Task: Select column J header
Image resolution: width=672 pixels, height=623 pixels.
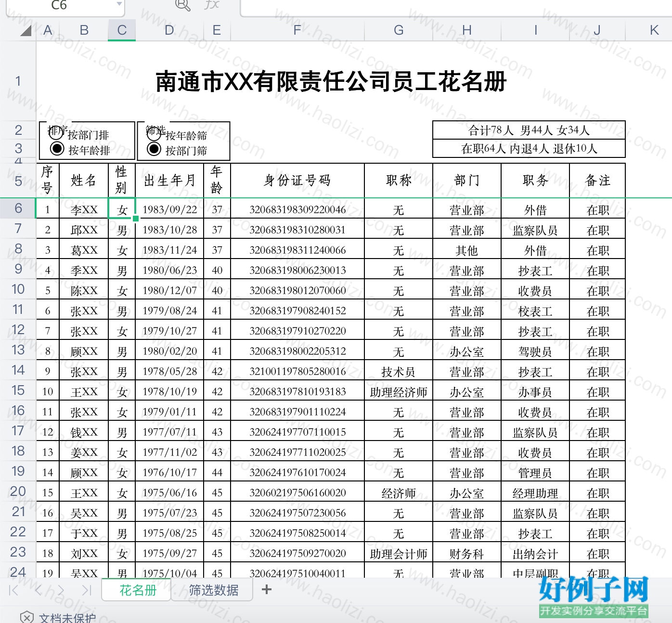Action: 597,30
